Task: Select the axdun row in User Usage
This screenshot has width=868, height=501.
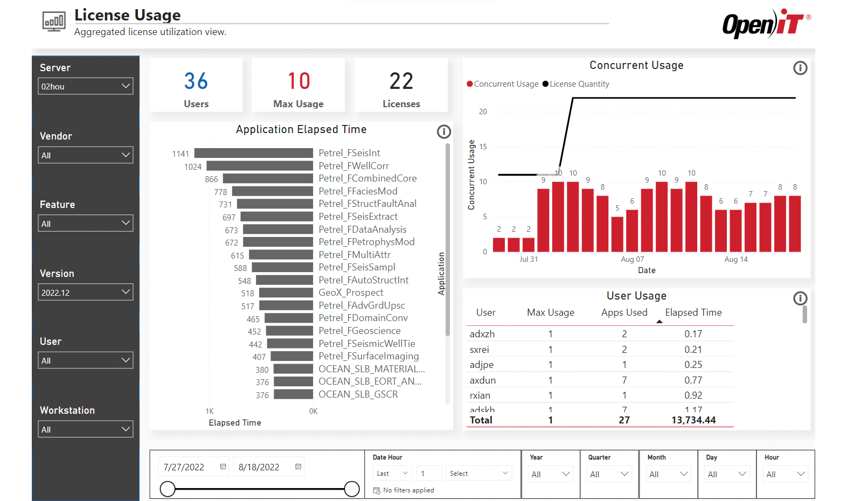Action: 600,380
